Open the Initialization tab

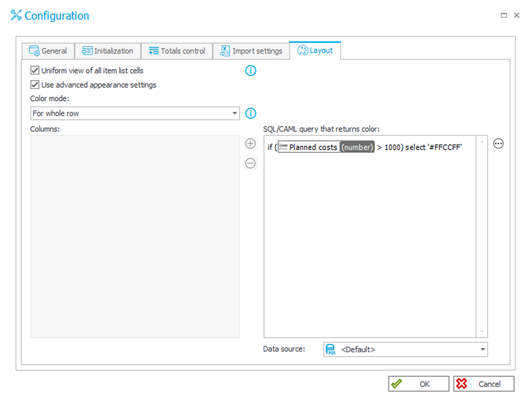pyautogui.click(x=108, y=51)
